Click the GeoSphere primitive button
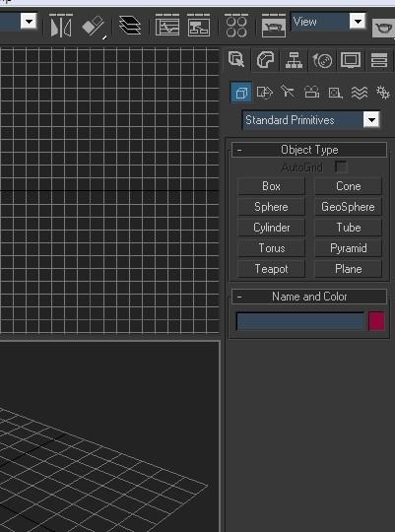 click(348, 207)
